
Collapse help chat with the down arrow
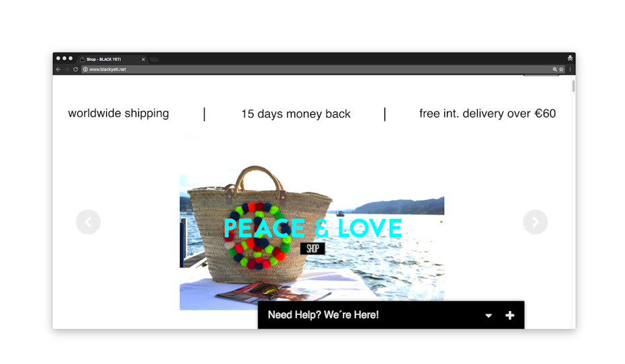click(x=489, y=316)
